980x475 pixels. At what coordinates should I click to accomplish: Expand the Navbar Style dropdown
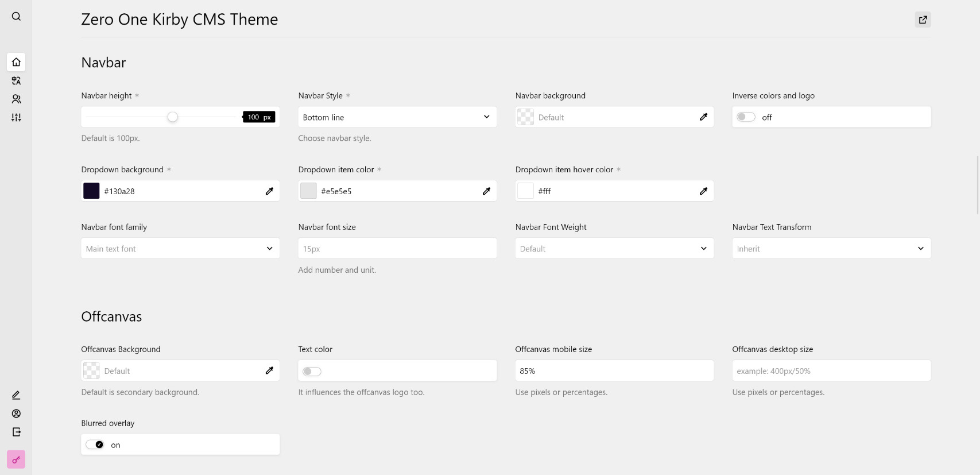click(397, 117)
